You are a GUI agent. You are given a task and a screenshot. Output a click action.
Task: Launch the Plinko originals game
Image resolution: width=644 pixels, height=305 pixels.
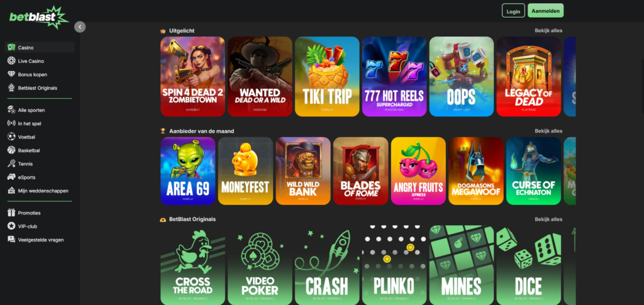394,265
